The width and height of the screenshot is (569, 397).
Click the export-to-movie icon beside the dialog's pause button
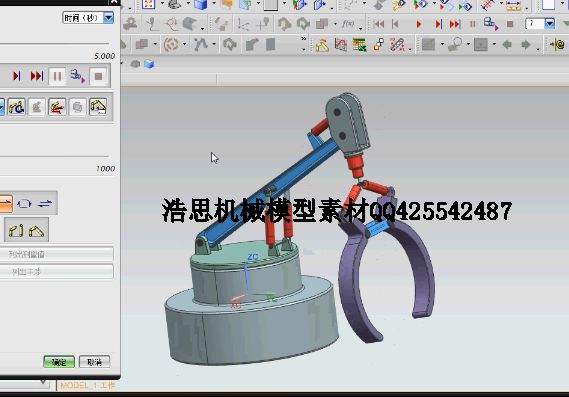point(77,76)
